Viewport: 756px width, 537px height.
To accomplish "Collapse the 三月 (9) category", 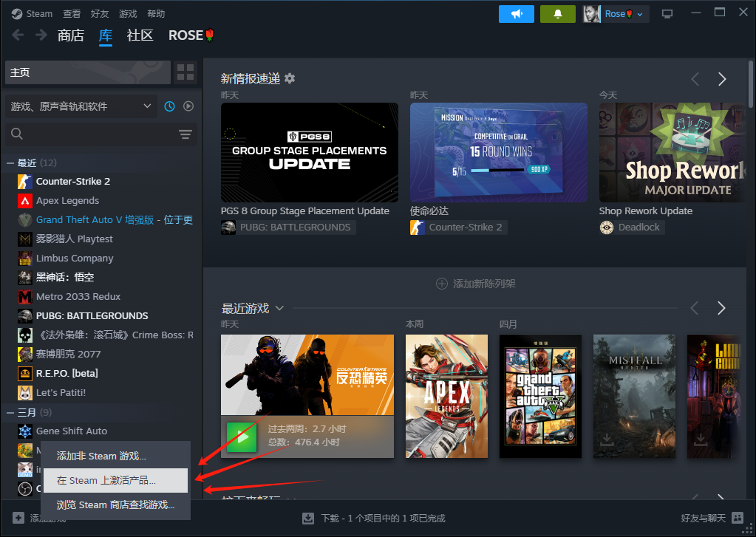I will point(10,413).
